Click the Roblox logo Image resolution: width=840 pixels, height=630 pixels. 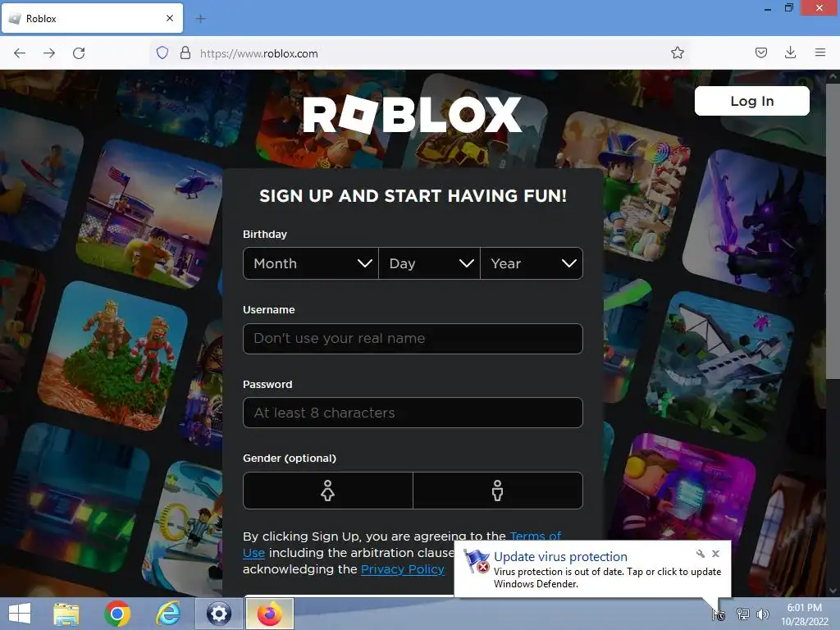(x=412, y=114)
